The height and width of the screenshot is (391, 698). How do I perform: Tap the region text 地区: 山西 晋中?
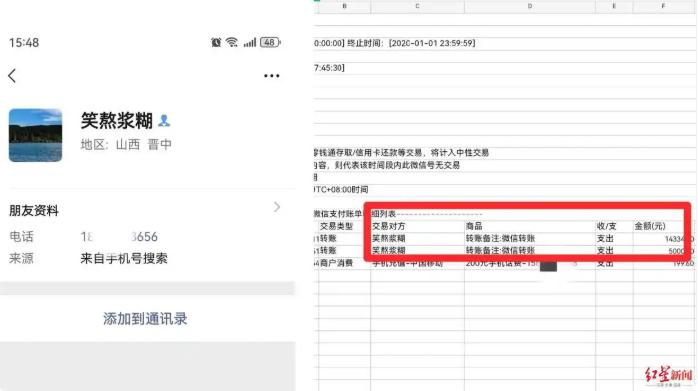click(126, 145)
